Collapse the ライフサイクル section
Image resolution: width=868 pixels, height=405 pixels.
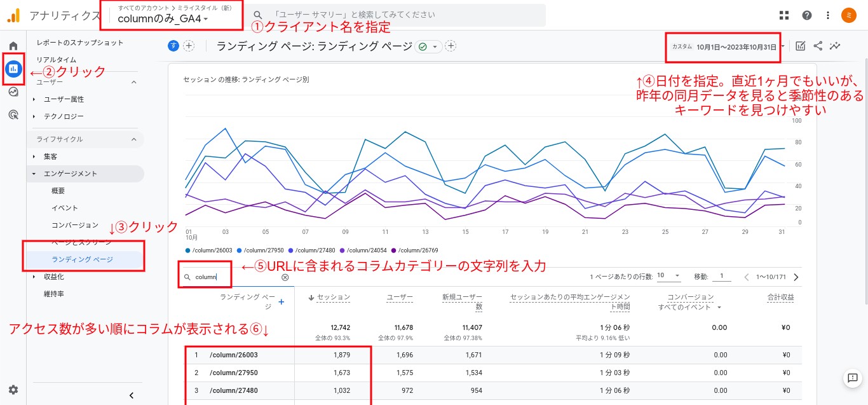134,139
